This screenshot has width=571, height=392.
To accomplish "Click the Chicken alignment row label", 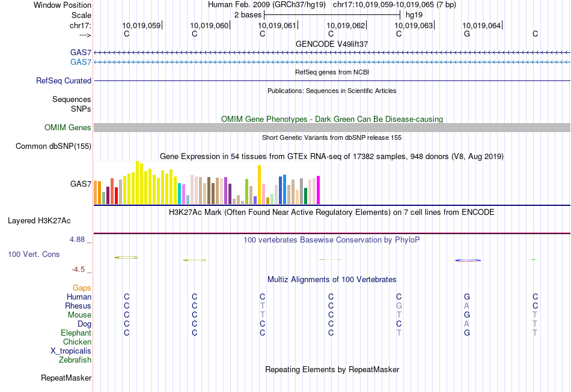I will (77, 342).
